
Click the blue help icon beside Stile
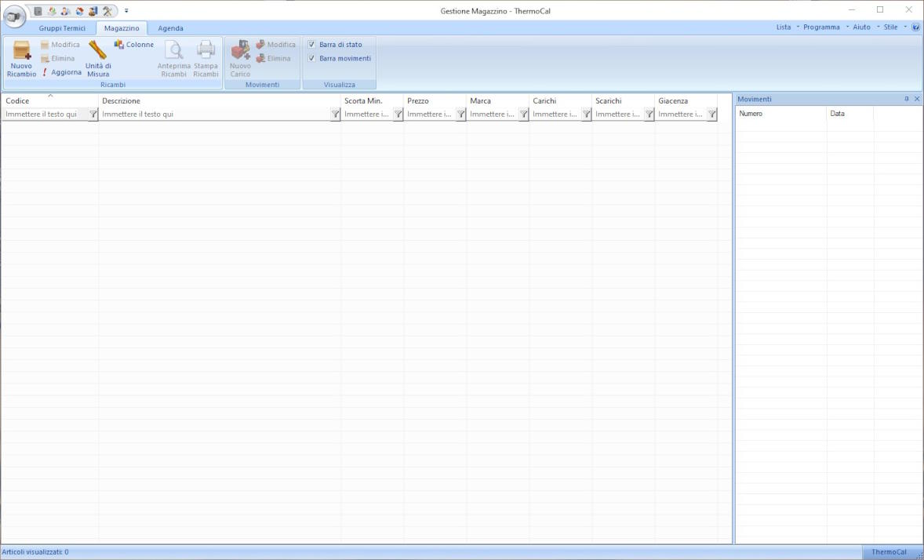pyautogui.click(x=915, y=27)
